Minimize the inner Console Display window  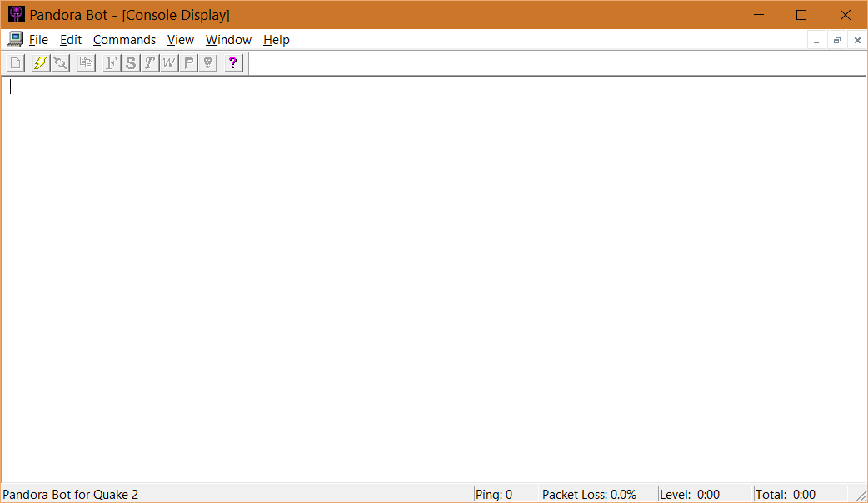click(816, 41)
